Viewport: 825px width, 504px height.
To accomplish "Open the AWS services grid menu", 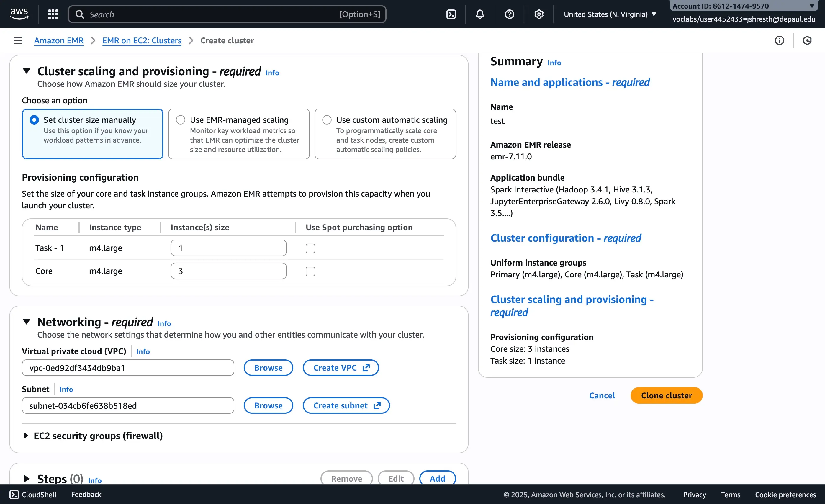I will point(53,14).
